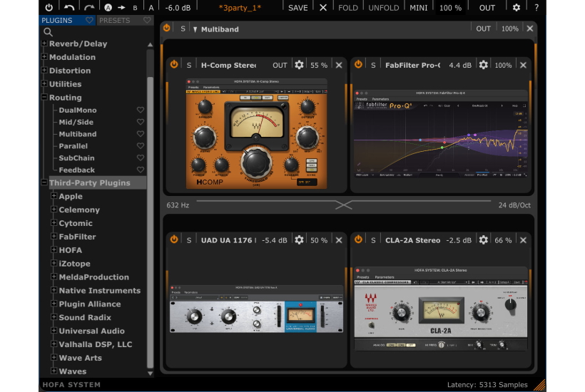Remove the Multiband module

[530, 29]
